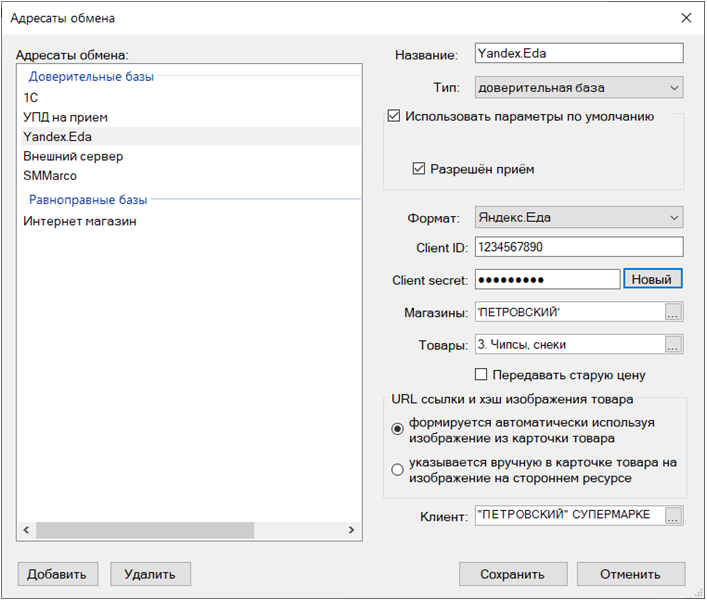Click the Новый button for client secret
Image resolution: width=707 pixels, height=601 pixels.
tap(652, 279)
